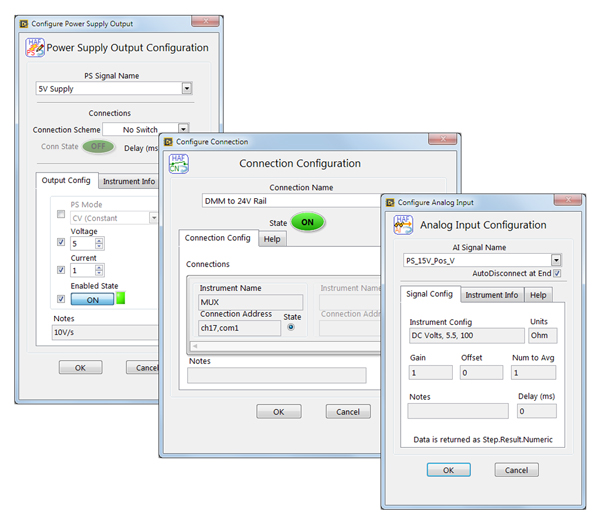Click OK in Configure Analog Input window

click(x=448, y=470)
